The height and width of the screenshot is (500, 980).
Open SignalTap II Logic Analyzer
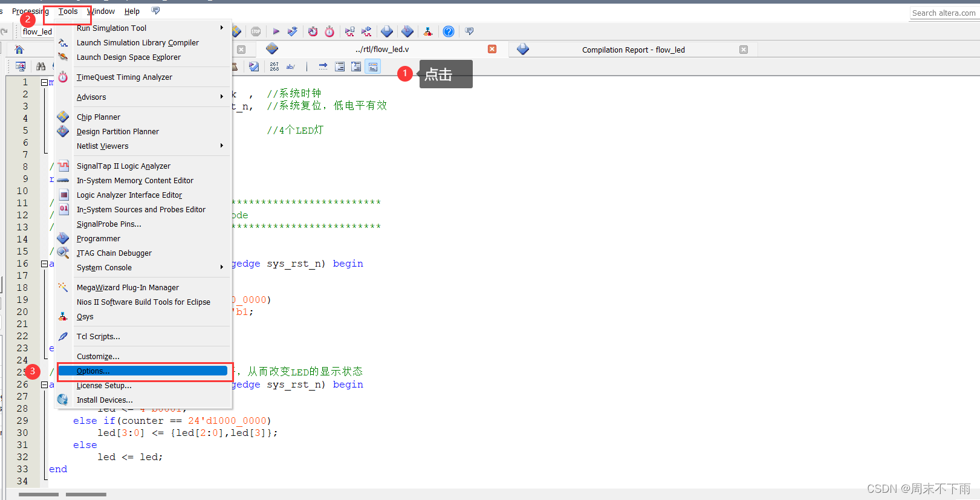[x=143, y=166]
